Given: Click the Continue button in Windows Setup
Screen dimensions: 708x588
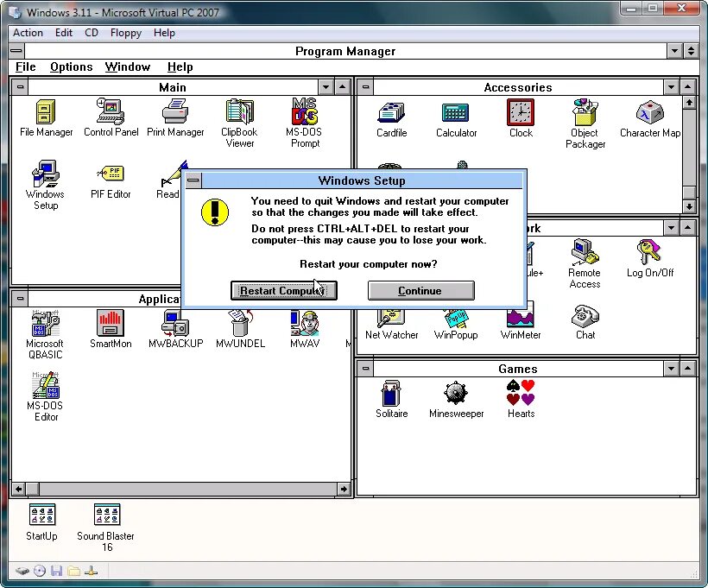Looking at the screenshot, I should click(x=420, y=290).
